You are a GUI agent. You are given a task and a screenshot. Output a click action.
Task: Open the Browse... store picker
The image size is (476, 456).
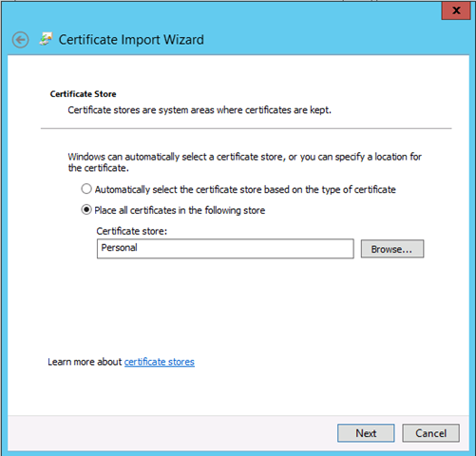click(392, 249)
